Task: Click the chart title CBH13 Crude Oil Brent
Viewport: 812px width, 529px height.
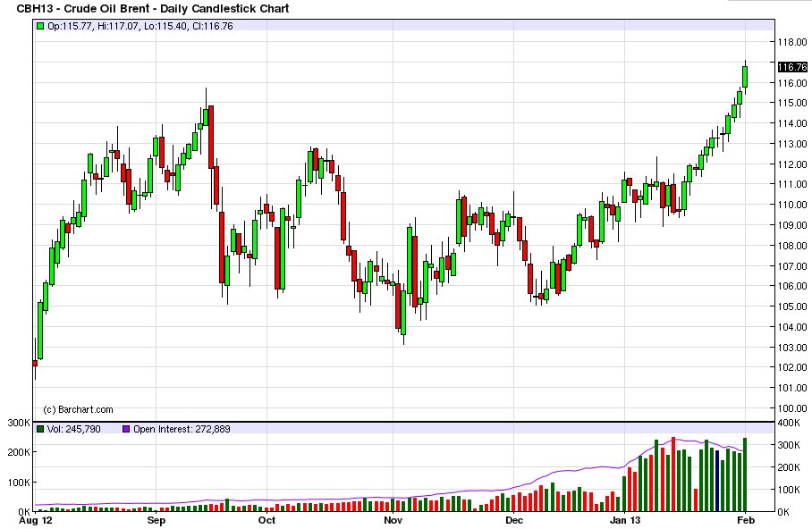Action: [153, 9]
